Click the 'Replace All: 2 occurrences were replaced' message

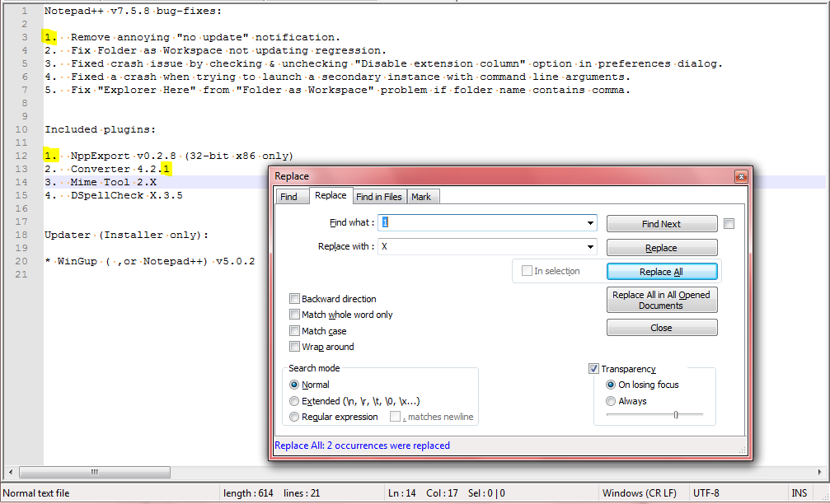362,446
